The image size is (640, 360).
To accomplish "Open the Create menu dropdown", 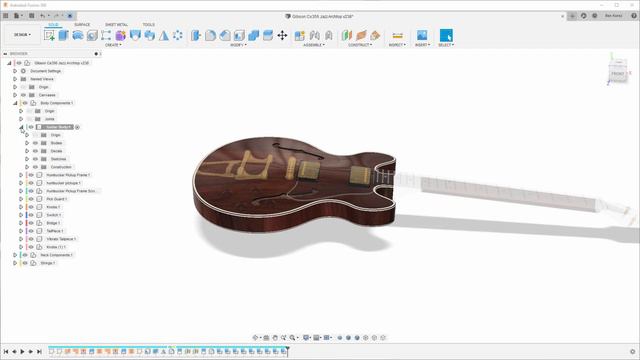I will (x=113, y=45).
